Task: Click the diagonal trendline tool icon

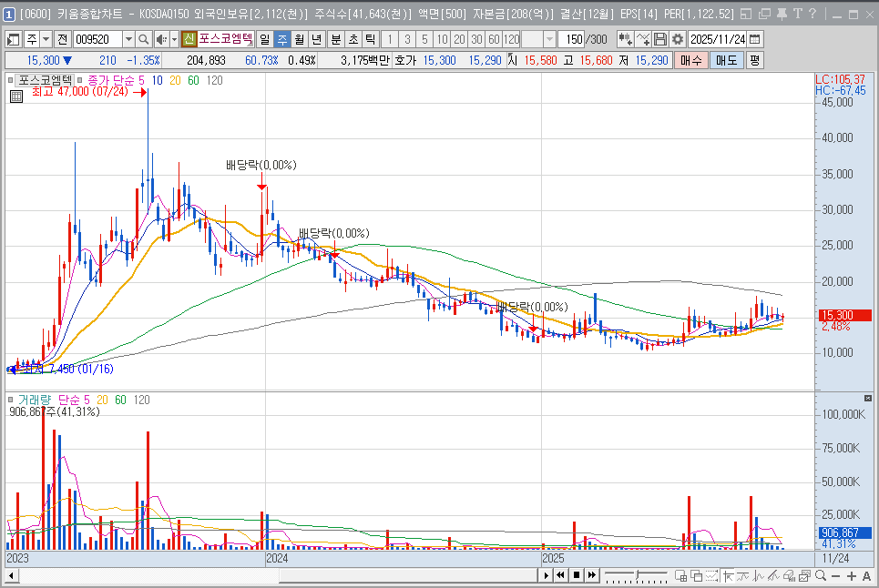Action: tap(773, 575)
